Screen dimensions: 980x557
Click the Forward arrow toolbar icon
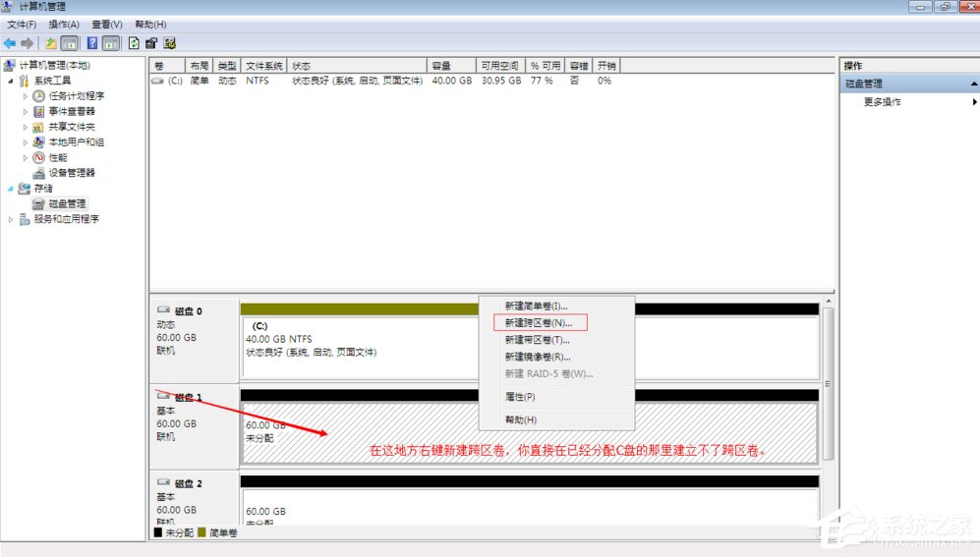27,43
